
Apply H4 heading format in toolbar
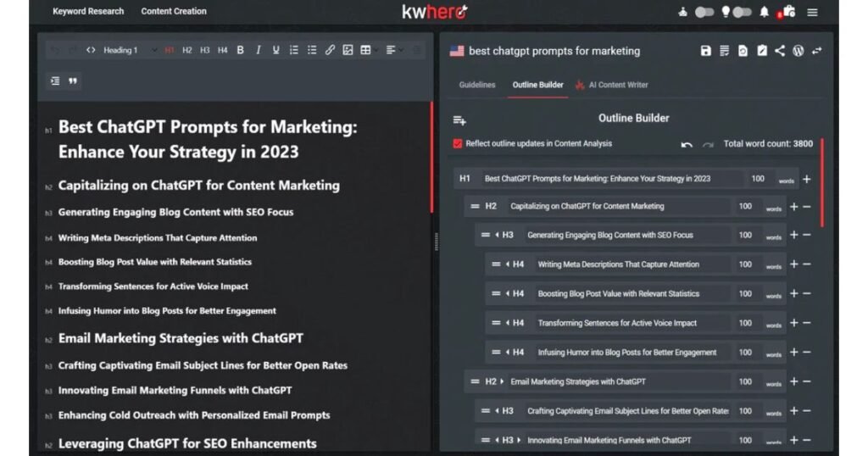coord(223,50)
